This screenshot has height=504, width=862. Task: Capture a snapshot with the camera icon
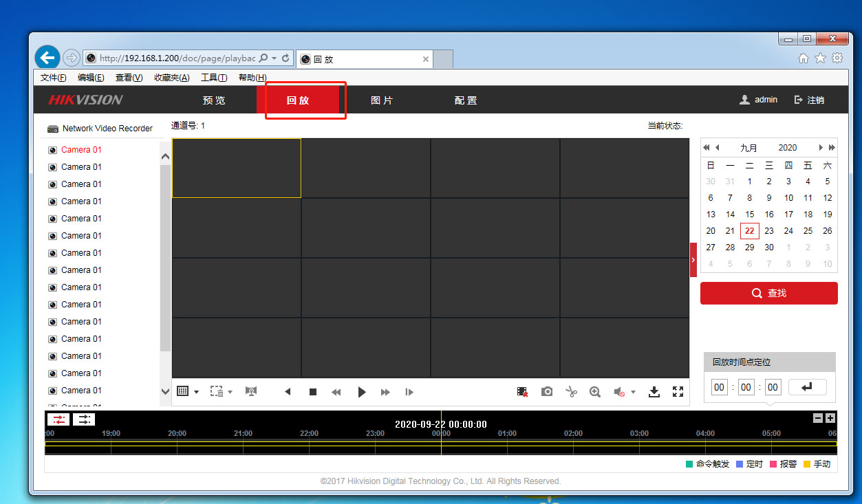point(547,392)
